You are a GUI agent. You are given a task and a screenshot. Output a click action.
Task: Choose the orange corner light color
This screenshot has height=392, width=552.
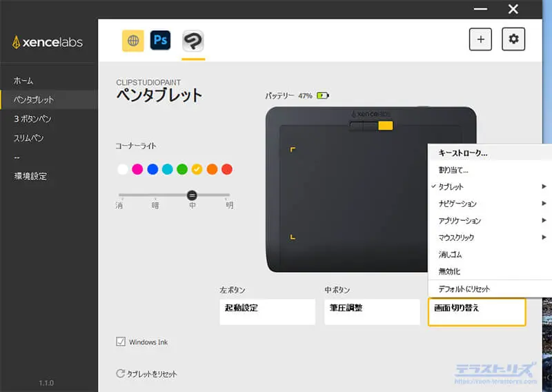pyautogui.click(x=212, y=169)
